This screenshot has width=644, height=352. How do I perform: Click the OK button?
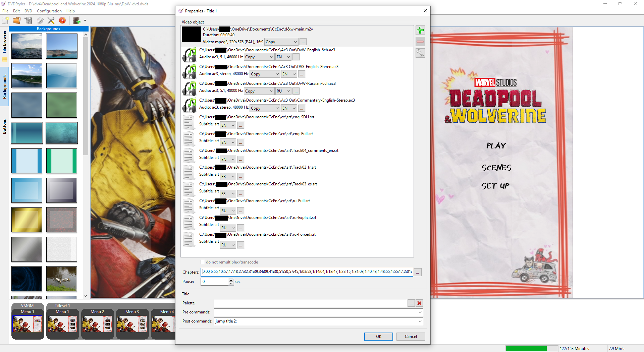point(378,337)
